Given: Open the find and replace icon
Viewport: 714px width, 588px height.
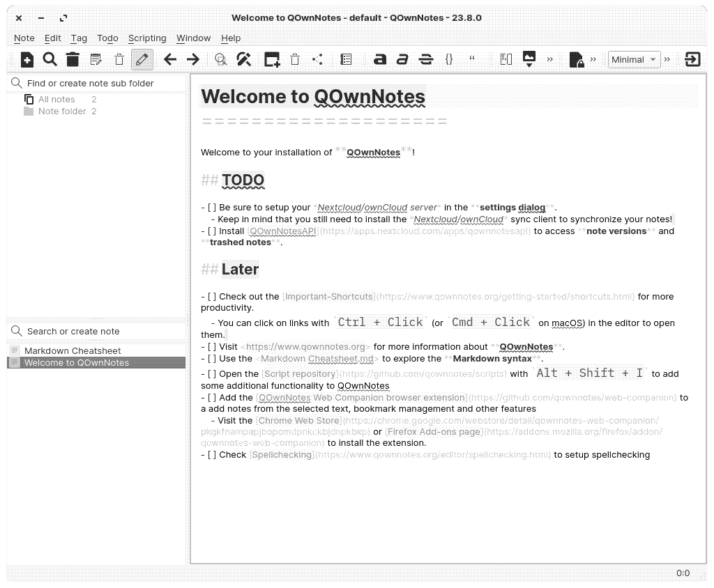Looking at the screenshot, I should pyautogui.click(x=243, y=60).
